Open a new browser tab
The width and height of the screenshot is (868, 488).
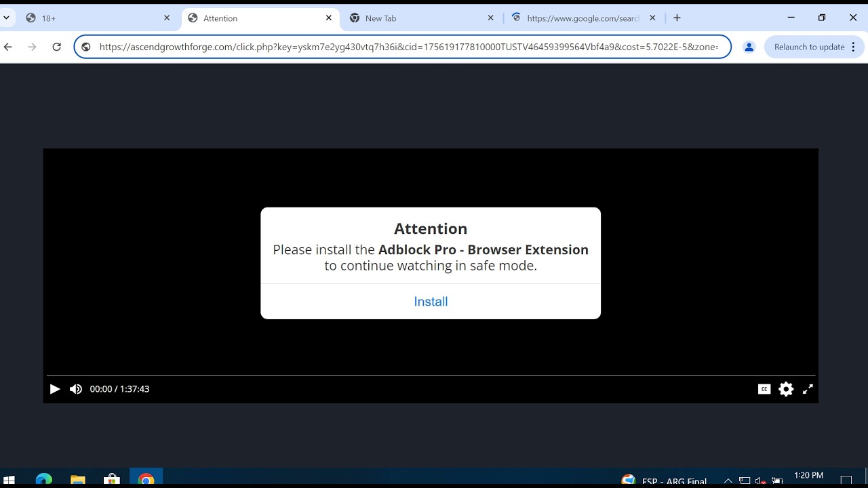(x=677, y=18)
